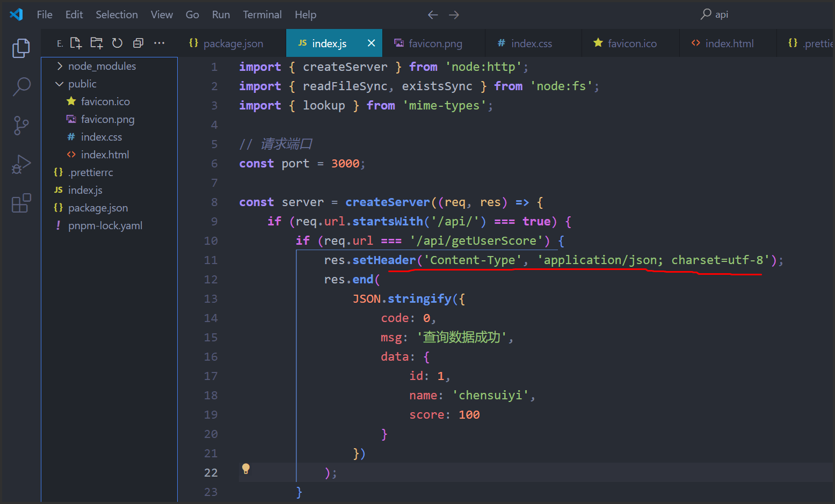835x504 pixels.
Task: Open the Go menu
Action: tap(192, 14)
